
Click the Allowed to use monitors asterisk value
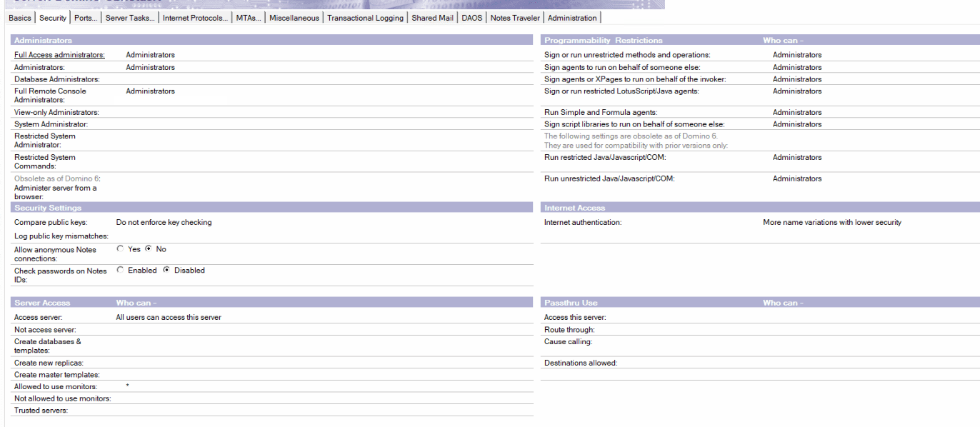(128, 386)
